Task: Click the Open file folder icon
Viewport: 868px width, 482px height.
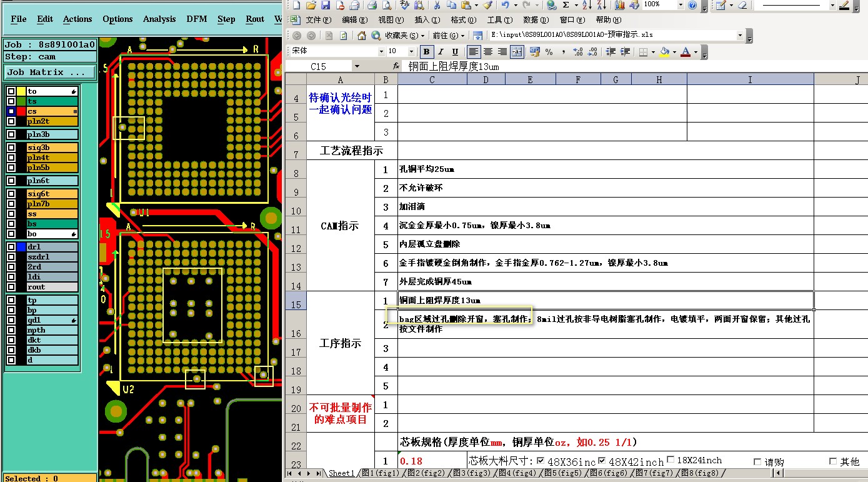Action: pyautogui.click(x=311, y=5)
